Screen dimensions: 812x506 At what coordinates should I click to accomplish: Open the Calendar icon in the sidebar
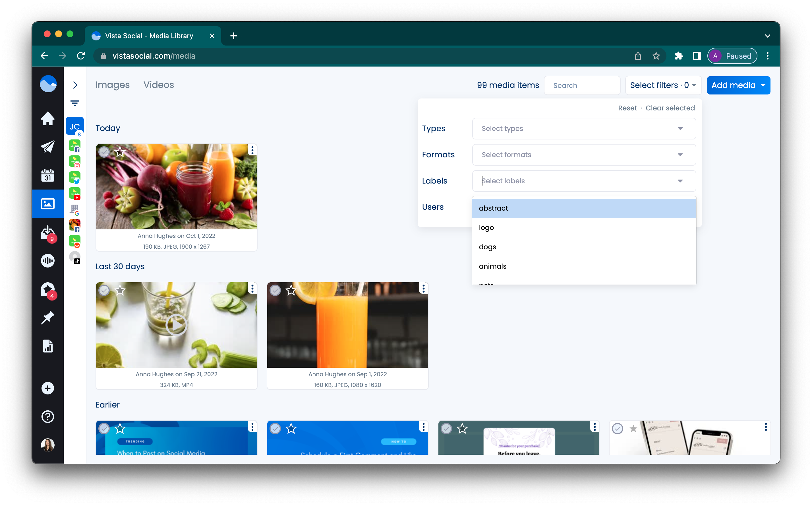48,175
